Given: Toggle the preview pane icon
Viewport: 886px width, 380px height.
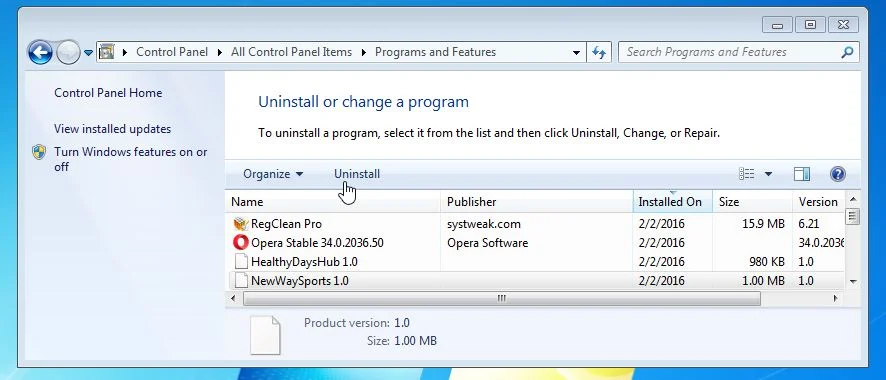Looking at the screenshot, I should pos(802,174).
